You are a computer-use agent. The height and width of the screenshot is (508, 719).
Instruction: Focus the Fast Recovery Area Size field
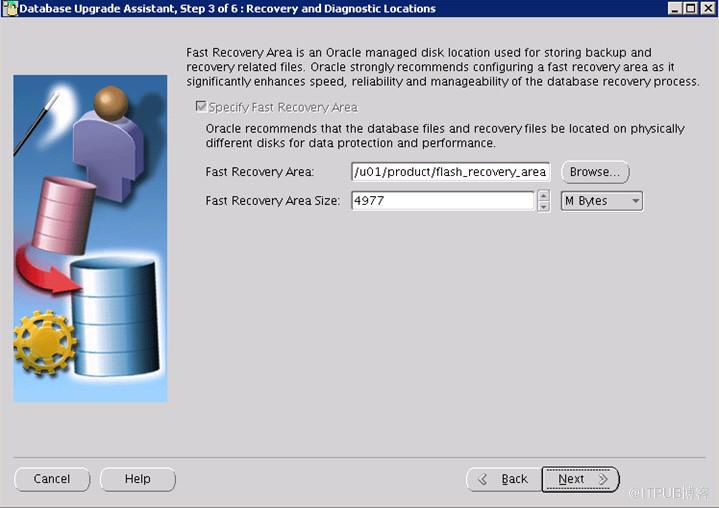tap(442, 201)
